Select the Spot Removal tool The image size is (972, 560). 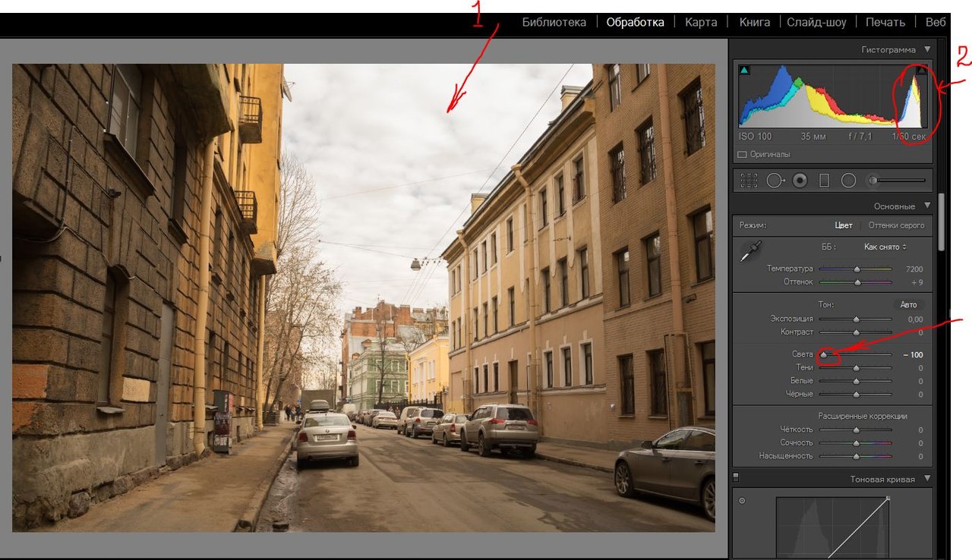775,181
